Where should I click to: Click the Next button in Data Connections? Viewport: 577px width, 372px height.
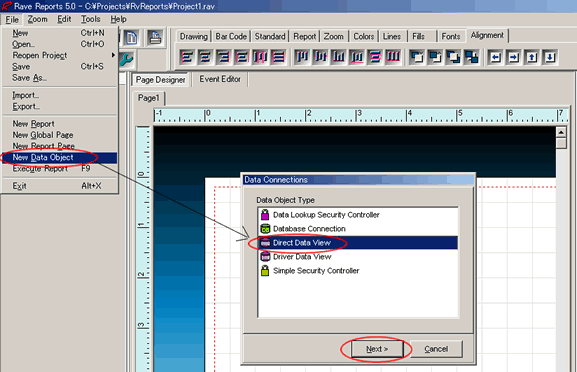[x=377, y=349]
